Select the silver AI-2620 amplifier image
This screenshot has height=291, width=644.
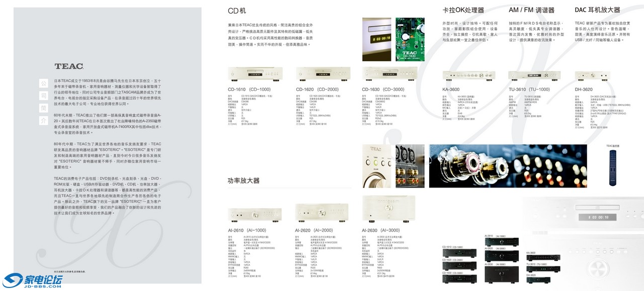click(x=323, y=213)
